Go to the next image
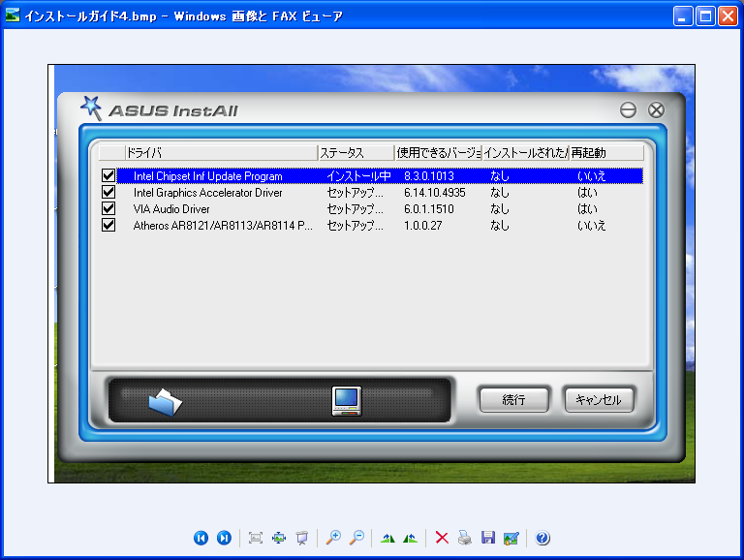The width and height of the screenshot is (744, 560). (224, 538)
